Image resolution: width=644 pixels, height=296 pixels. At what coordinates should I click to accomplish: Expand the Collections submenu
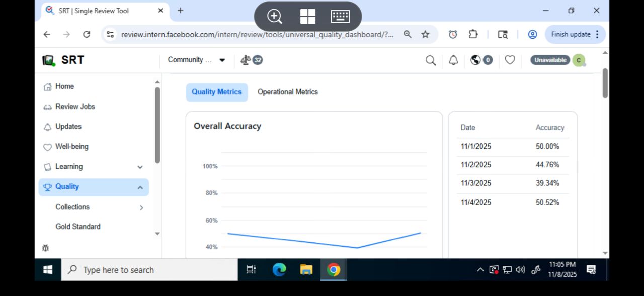141,207
